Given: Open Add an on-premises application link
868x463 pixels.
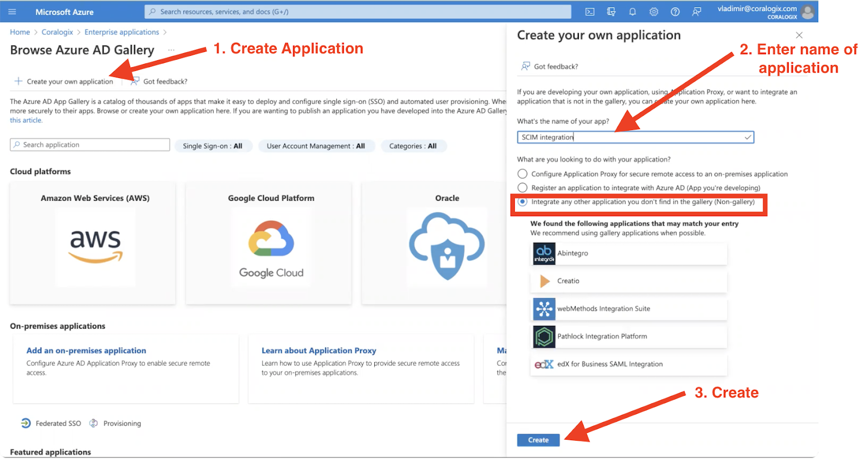Looking at the screenshot, I should pyautogui.click(x=86, y=351).
